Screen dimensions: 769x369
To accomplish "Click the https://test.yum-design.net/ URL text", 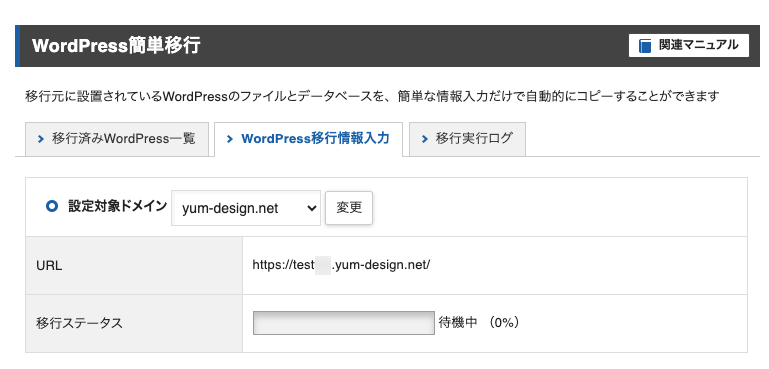I will tap(341, 265).
